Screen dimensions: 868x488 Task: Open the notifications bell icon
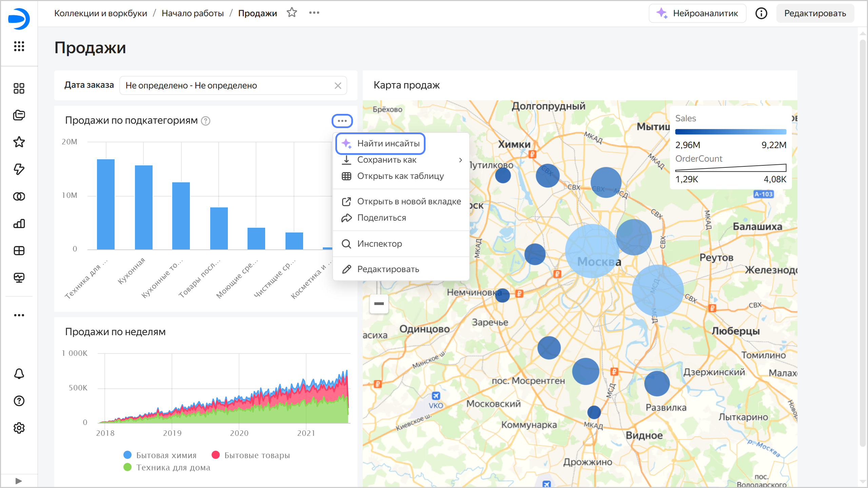pos(19,374)
